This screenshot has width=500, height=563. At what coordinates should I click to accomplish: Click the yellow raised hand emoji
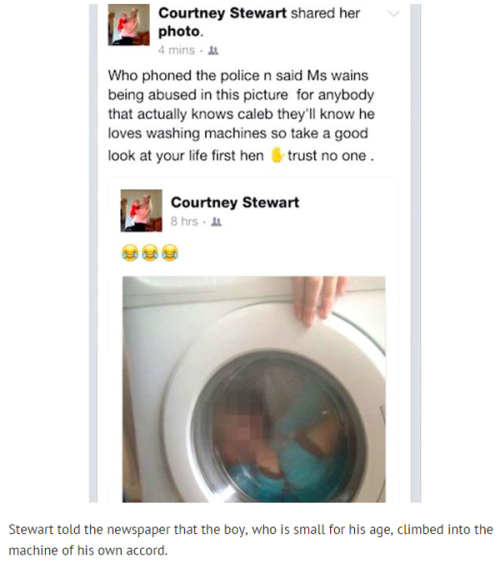[277, 155]
